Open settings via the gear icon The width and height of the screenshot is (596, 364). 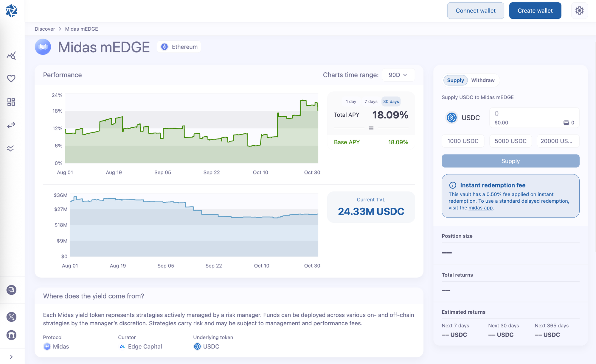pos(579,11)
